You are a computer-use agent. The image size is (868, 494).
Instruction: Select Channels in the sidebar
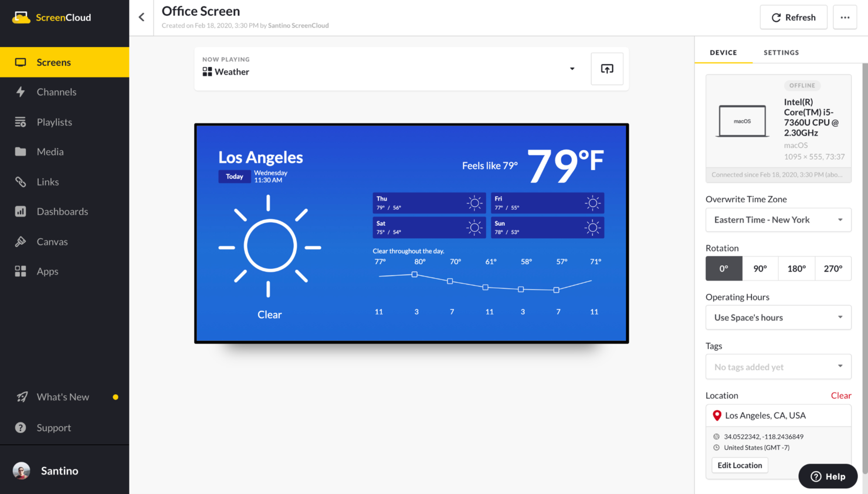click(x=65, y=92)
